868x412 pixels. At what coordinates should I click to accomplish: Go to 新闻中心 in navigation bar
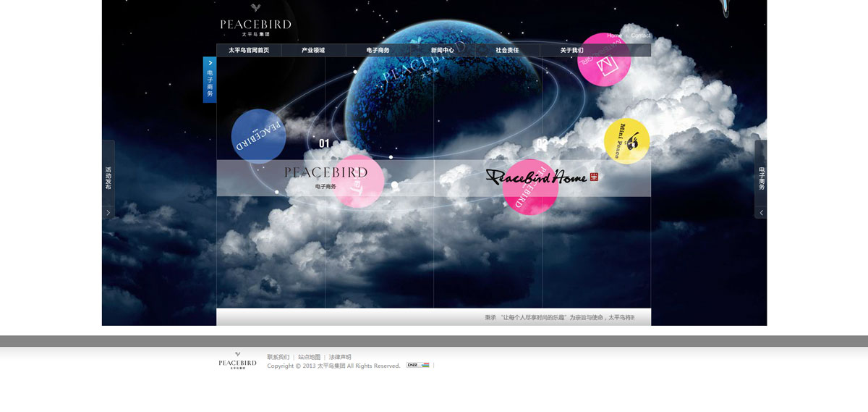pos(442,50)
